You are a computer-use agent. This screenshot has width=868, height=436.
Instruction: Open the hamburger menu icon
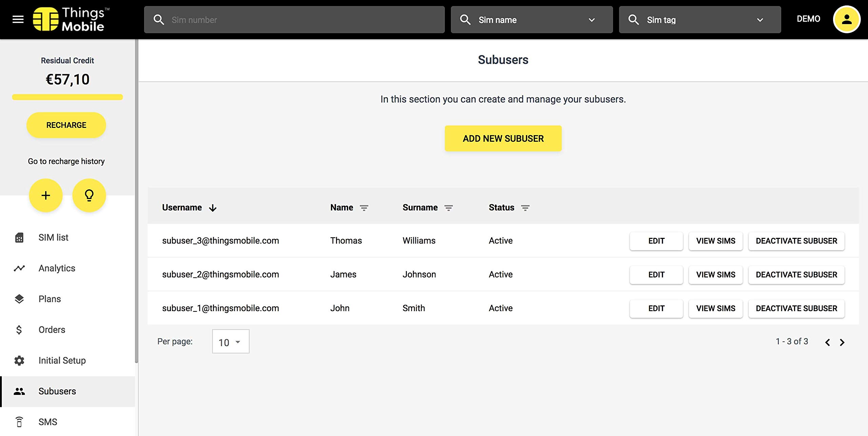tap(18, 19)
